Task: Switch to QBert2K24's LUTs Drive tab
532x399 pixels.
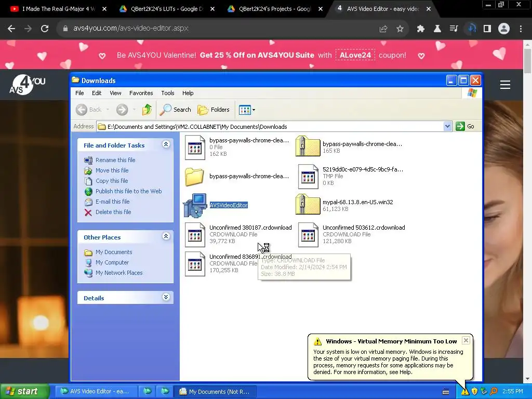Action: tap(166, 9)
